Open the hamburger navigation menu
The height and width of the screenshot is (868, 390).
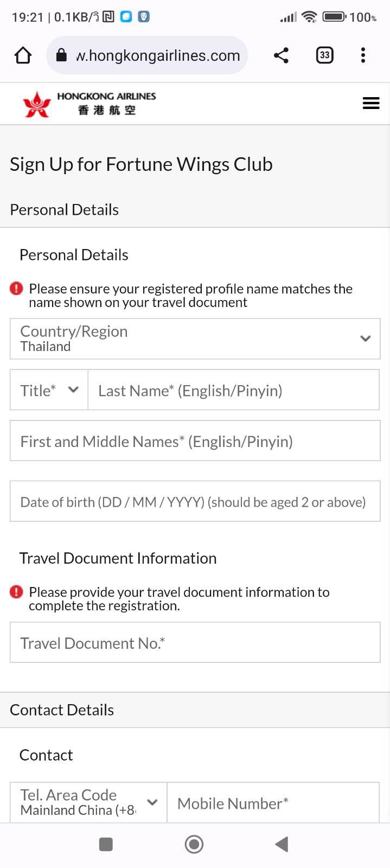pyautogui.click(x=371, y=103)
